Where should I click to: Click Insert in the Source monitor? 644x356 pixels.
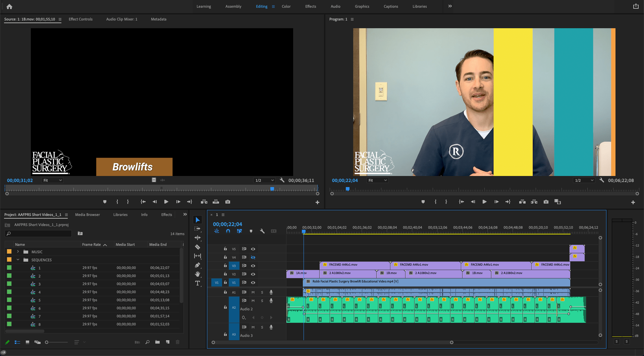204,202
